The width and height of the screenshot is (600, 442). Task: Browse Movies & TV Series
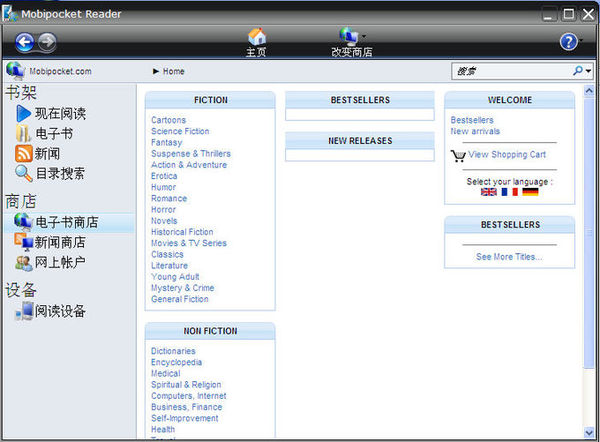pos(189,243)
